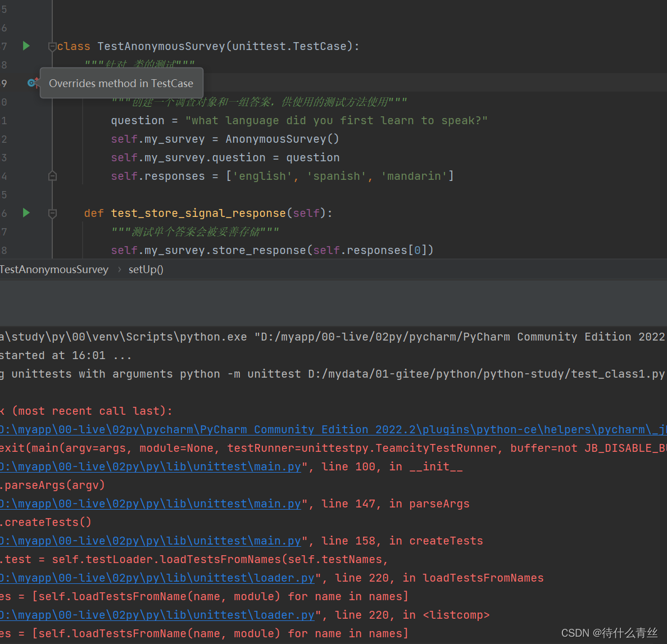Run the TestAnonymousSurvey class via gutter arrow

26,46
